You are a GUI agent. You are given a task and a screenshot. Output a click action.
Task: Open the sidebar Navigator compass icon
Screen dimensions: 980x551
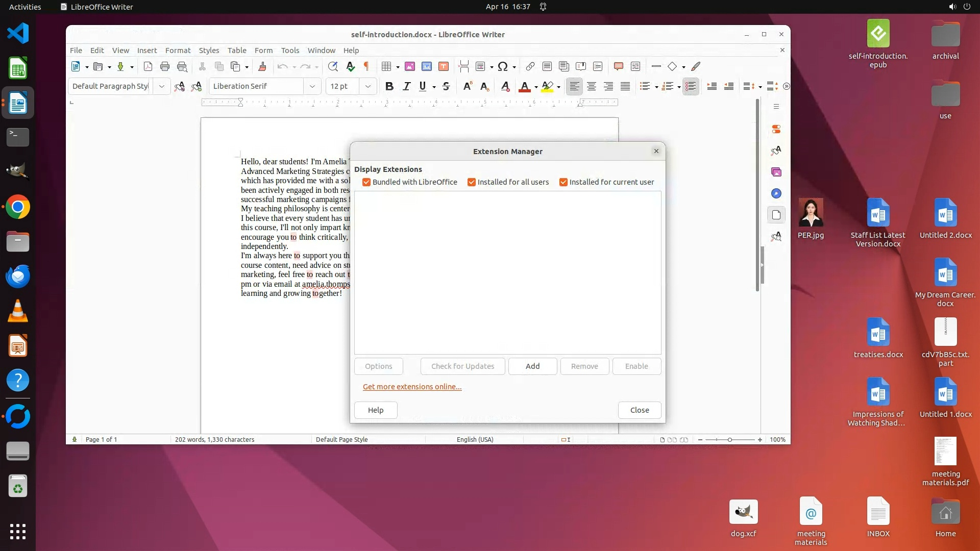click(x=776, y=193)
